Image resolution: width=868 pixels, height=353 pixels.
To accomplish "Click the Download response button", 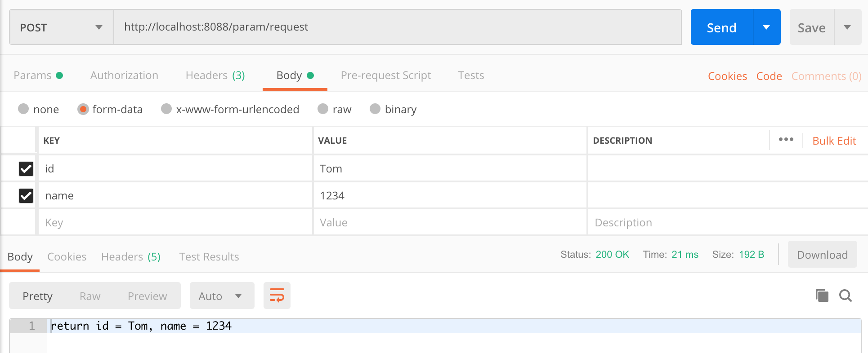I will [822, 255].
